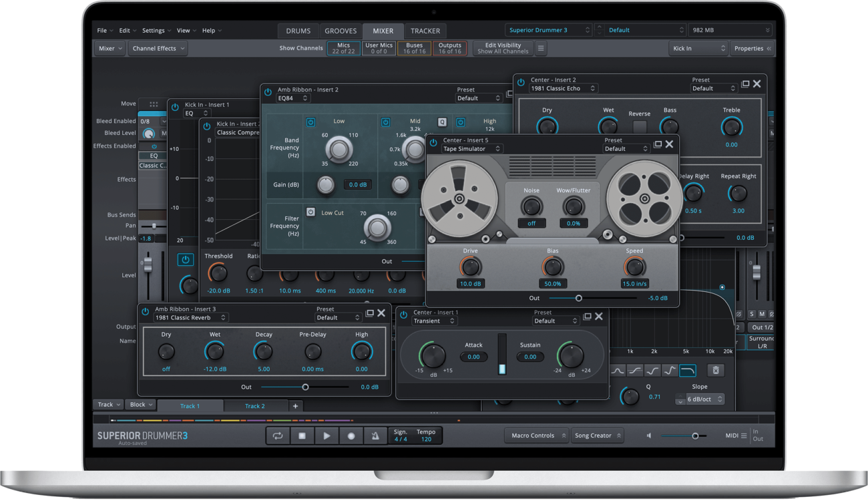Toggle the loop button in the transport

(x=278, y=436)
